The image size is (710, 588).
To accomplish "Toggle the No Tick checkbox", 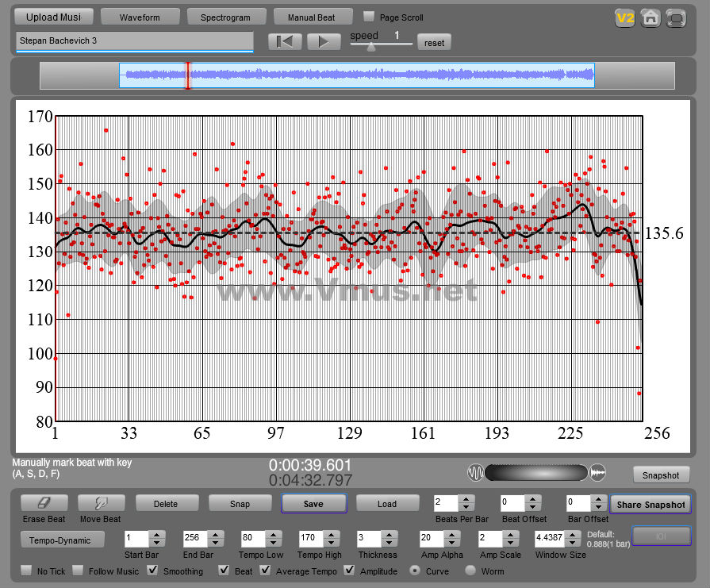I will (27, 570).
